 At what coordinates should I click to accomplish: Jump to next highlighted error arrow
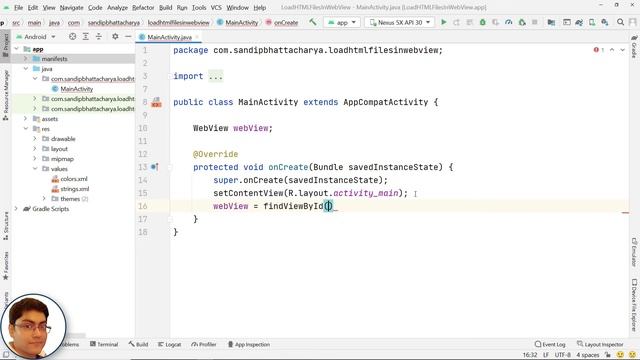(x=622, y=50)
